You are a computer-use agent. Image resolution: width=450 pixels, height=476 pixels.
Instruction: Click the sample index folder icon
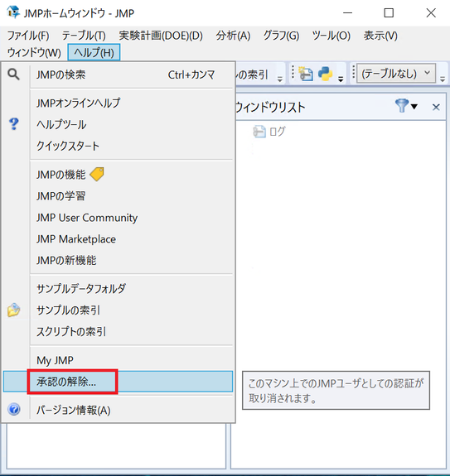coord(13,310)
